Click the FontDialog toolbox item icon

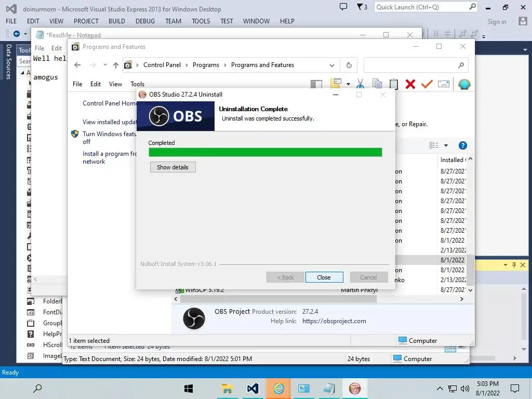pyautogui.click(x=31, y=312)
